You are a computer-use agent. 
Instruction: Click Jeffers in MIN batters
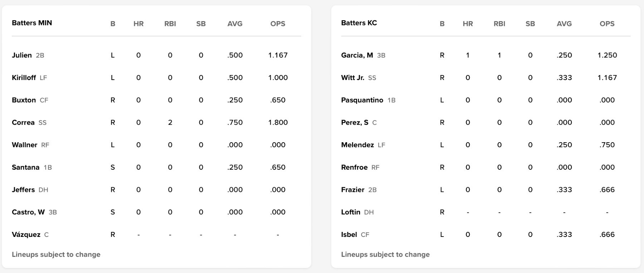click(23, 190)
